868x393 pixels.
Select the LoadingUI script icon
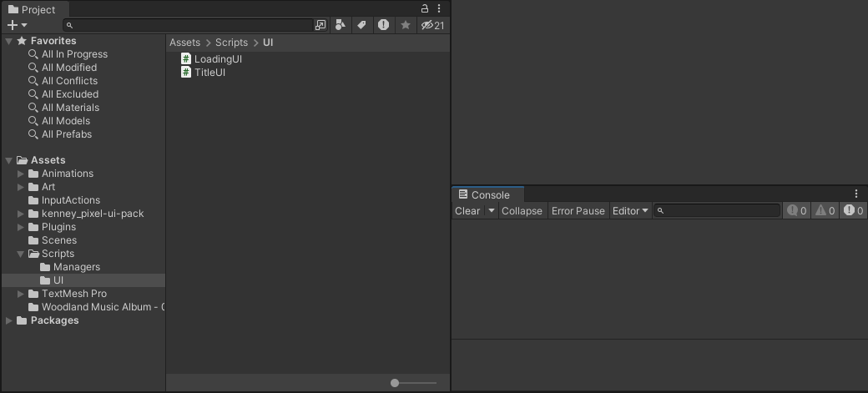click(186, 58)
